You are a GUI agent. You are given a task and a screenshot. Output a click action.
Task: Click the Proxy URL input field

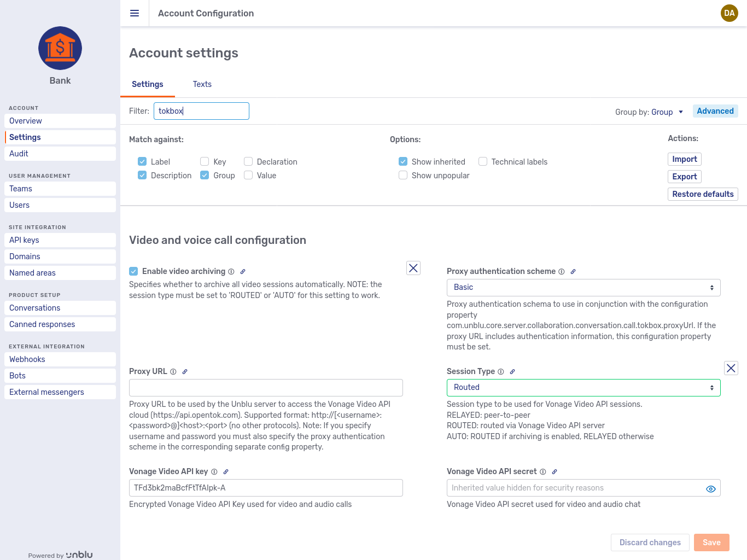[266, 388]
